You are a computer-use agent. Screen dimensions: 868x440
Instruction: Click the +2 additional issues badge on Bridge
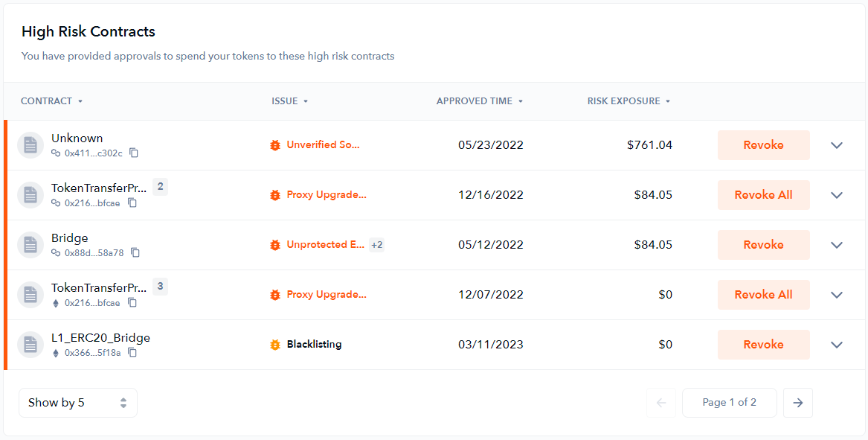click(376, 245)
